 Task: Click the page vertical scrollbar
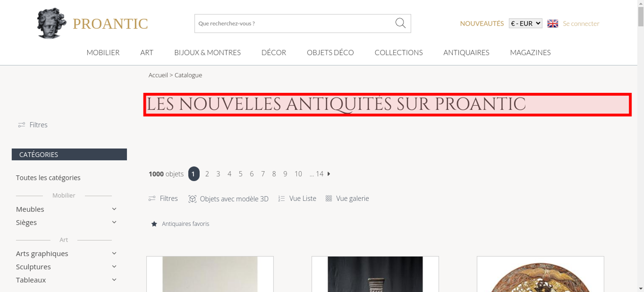(640, 146)
